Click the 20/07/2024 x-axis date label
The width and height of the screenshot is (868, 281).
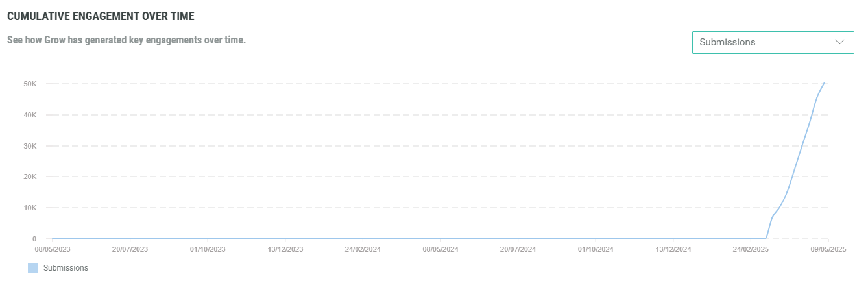pyautogui.click(x=518, y=249)
